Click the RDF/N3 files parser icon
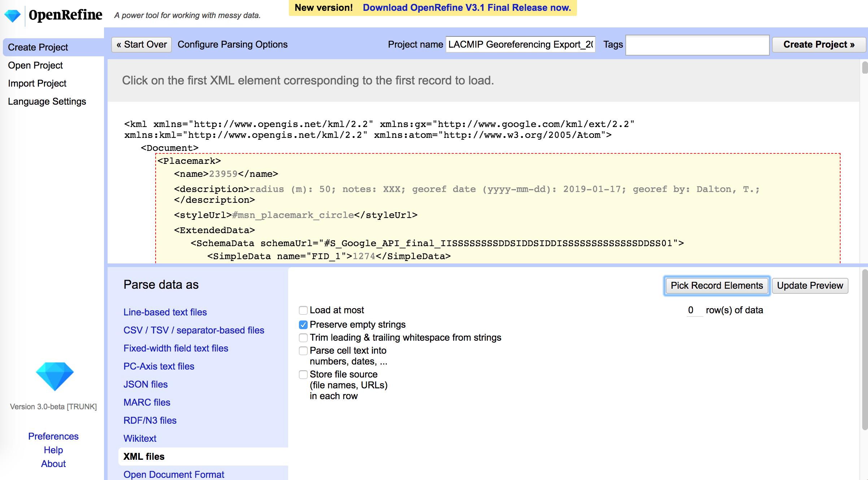Screen dimensions: 868x480 149,420
